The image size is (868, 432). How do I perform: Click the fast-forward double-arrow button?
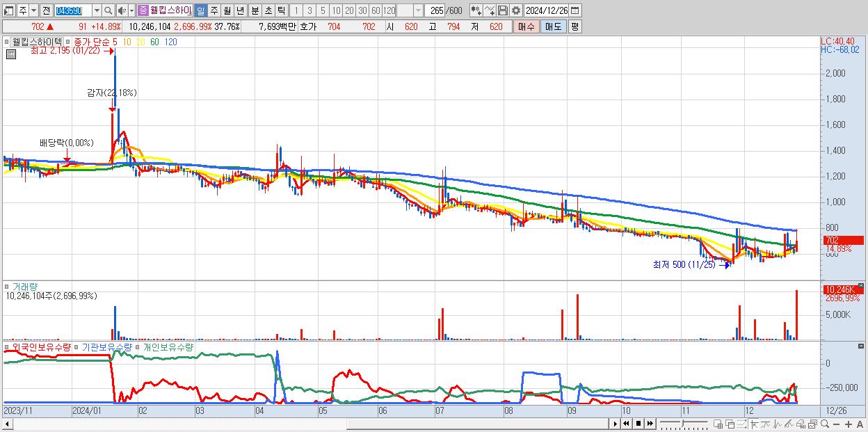[x=650, y=424]
